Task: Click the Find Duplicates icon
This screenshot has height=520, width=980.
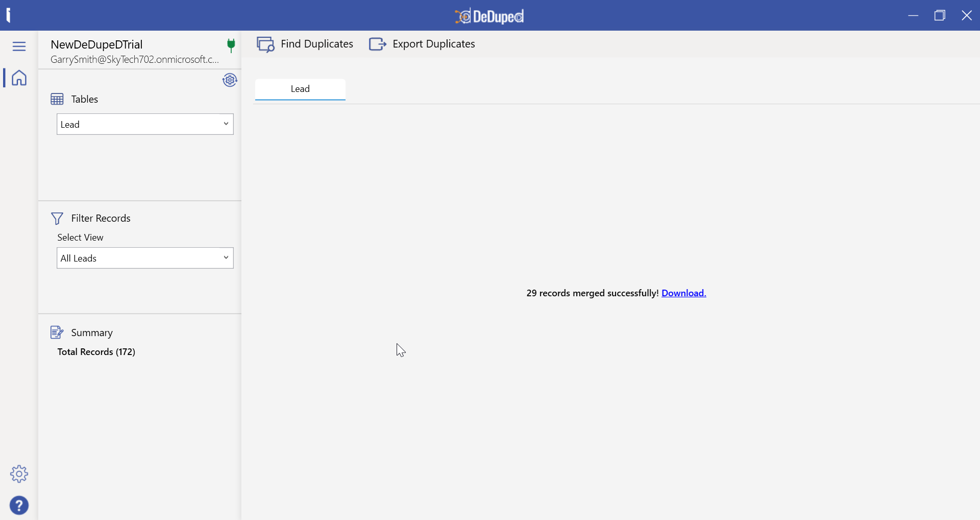Action: (265, 44)
